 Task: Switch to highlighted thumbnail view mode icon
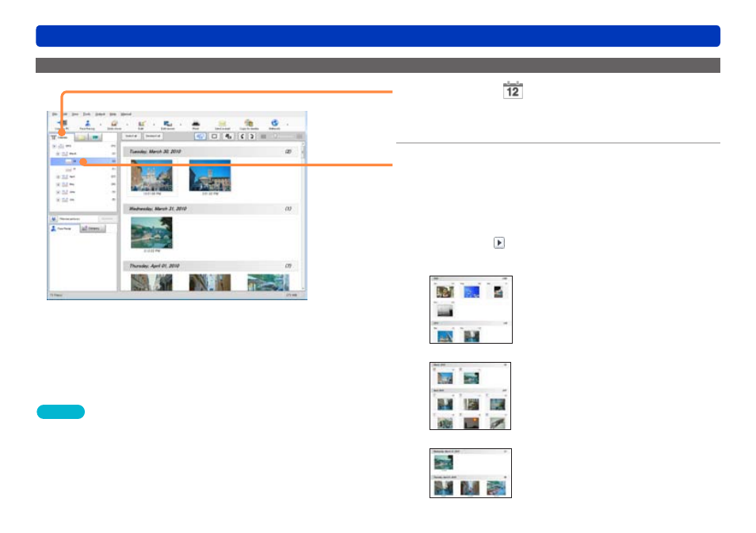click(x=200, y=136)
